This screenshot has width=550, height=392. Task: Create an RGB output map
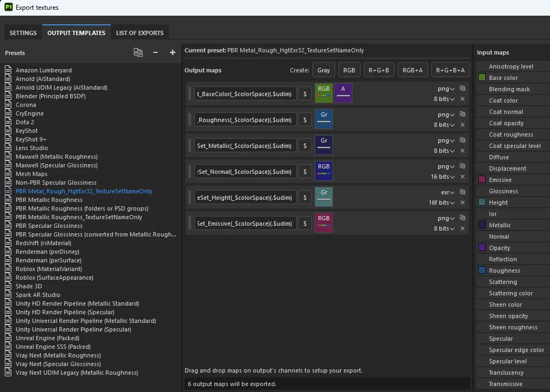[x=349, y=70]
